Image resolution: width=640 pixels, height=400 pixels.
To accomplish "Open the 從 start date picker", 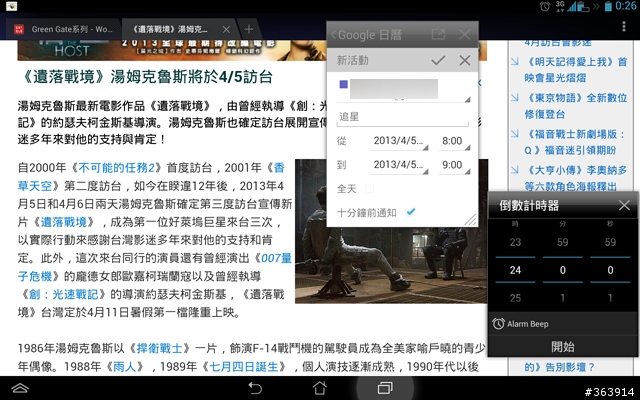I will click(399, 141).
